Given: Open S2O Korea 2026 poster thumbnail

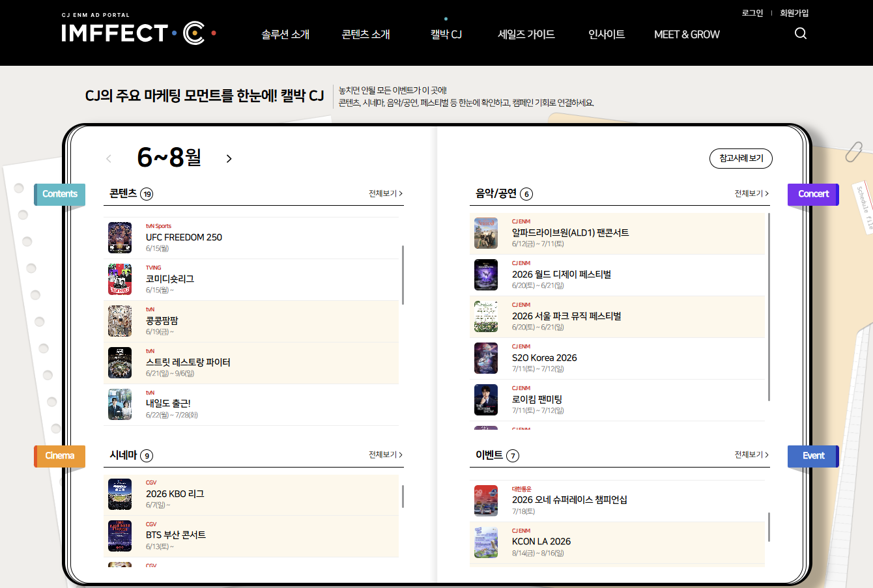Looking at the screenshot, I should pos(486,358).
